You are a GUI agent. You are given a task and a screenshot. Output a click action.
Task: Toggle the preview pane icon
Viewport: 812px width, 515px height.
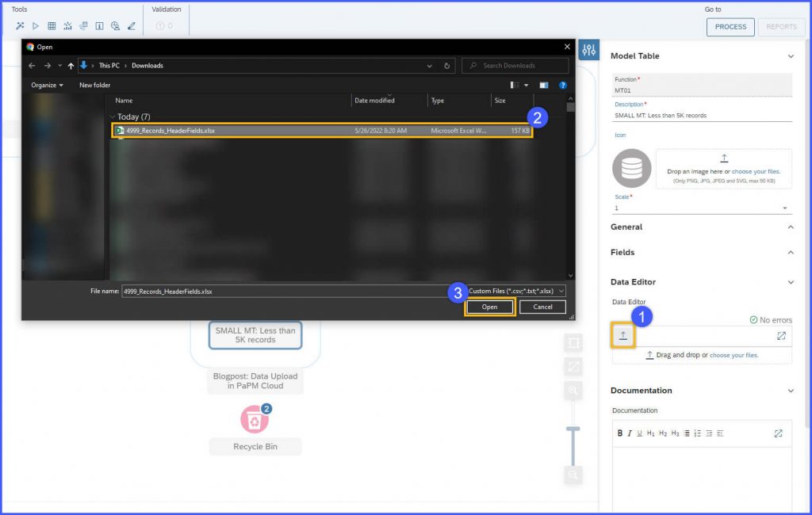544,85
